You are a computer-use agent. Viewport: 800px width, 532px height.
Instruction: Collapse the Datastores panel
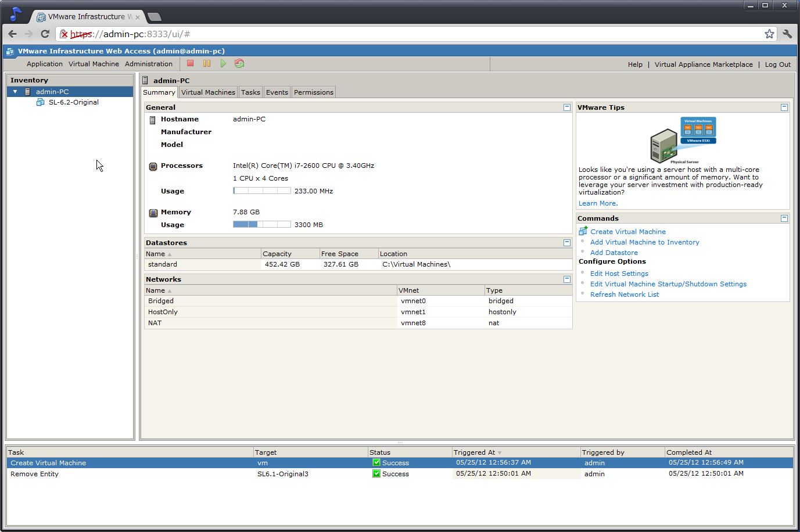[567, 243]
